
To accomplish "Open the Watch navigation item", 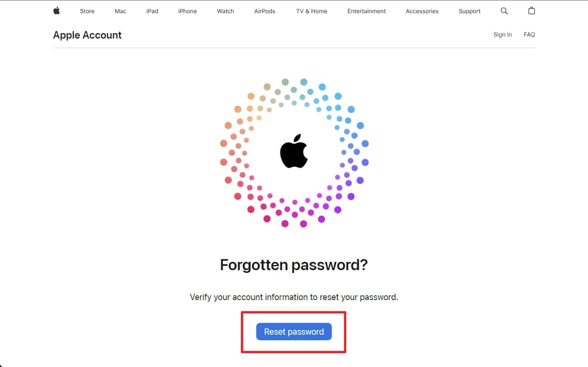I will [225, 11].
